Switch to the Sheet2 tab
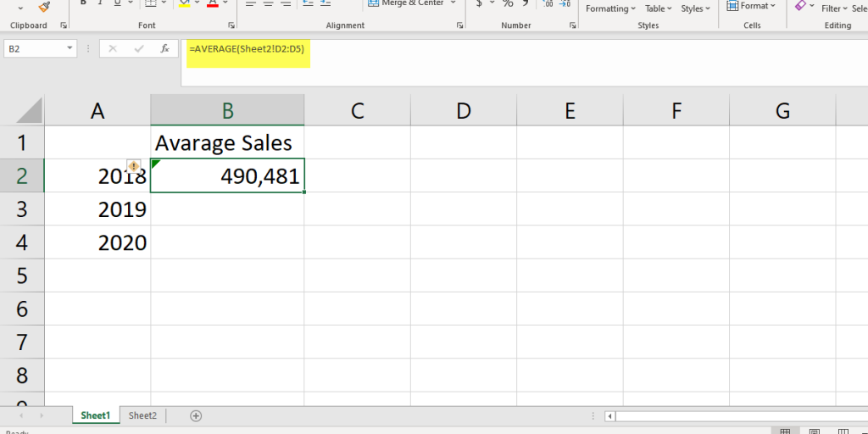 click(x=142, y=415)
